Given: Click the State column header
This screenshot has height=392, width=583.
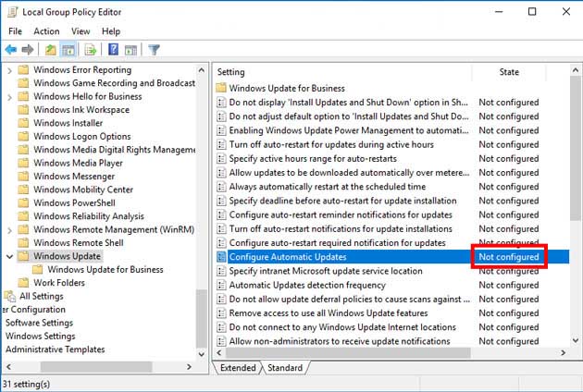Looking at the screenshot, I should (509, 72).
